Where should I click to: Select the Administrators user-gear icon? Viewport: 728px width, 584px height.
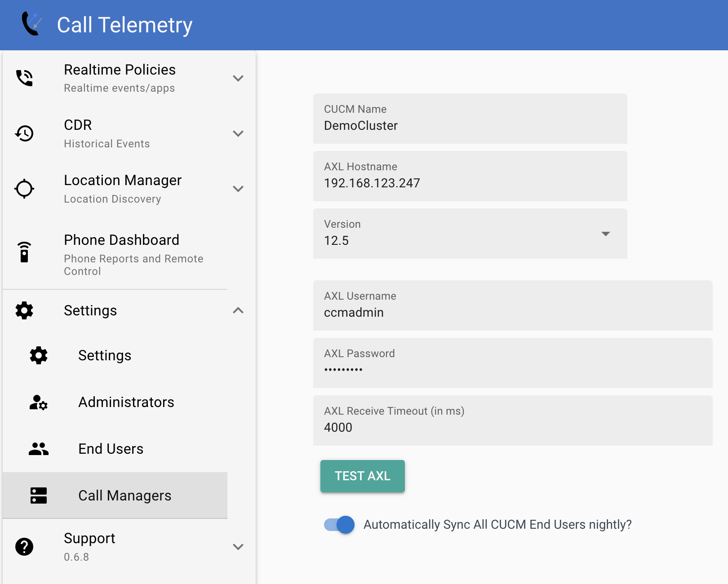[38, 403]
